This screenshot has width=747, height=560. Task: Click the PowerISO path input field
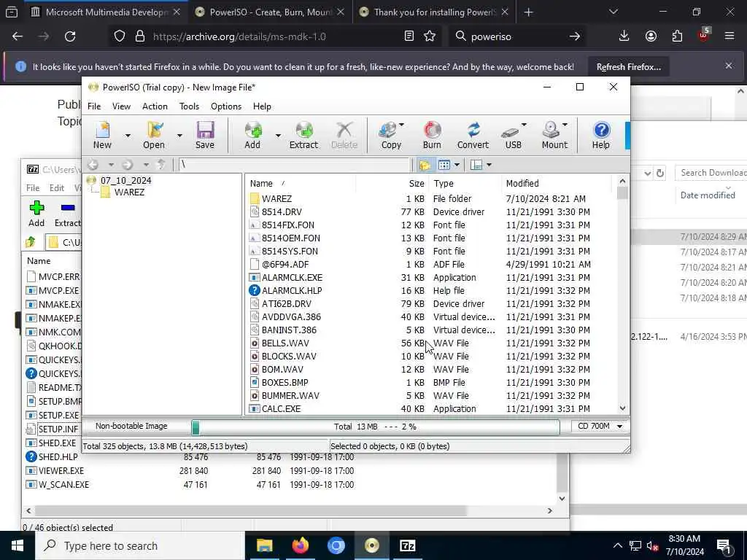coord(293,165)
